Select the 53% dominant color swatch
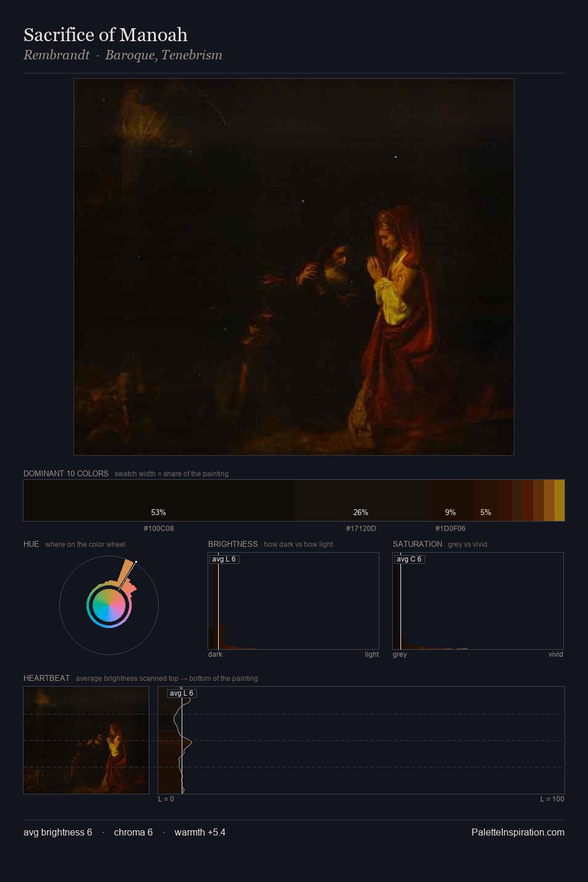Viewport: 588px width, 882px height. [x=159, y=500]
